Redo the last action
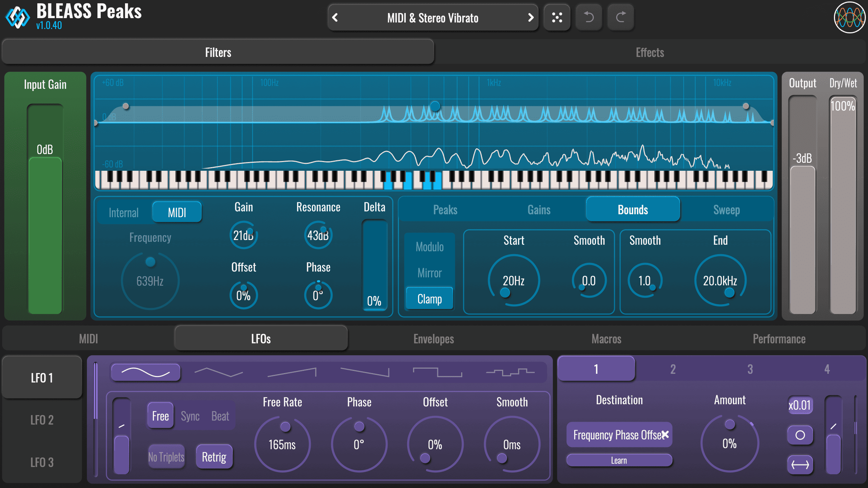Screen dimensions: 868x488 (x=621, y=17)
